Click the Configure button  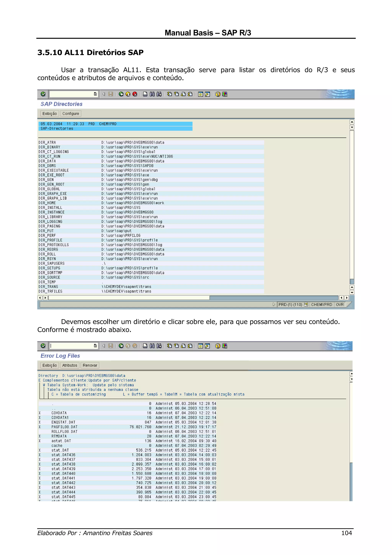(70, 114)
